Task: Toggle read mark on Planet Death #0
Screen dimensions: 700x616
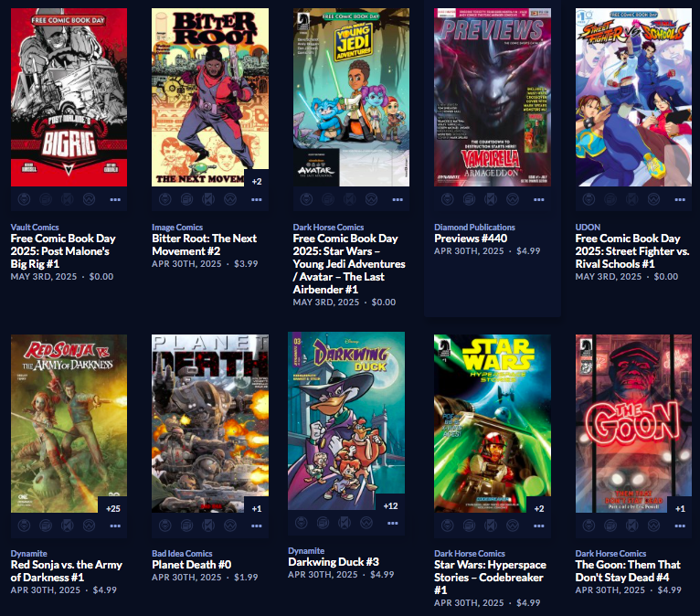Action: click(208, 526)
